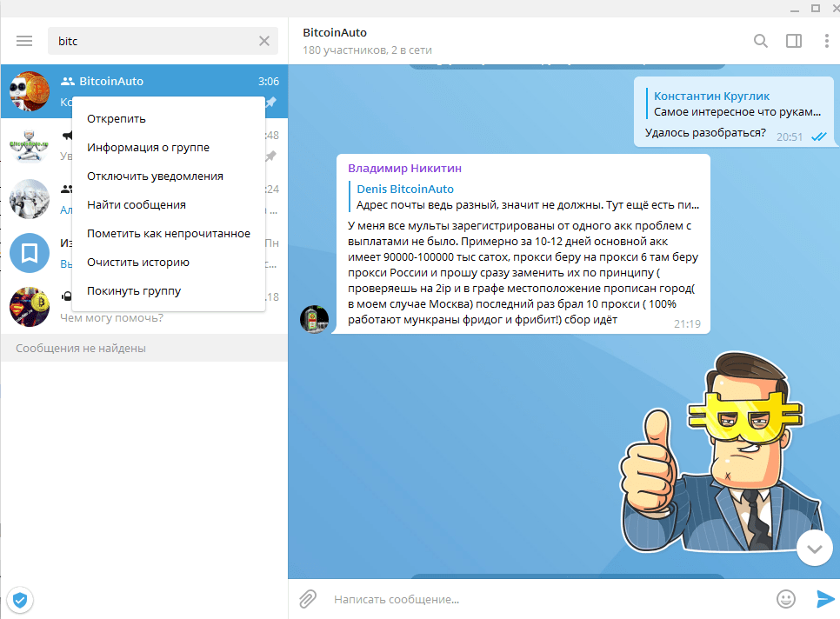Jump to the latest messages with the down arrow
Viewport: 840px width, 619px height.
814,549
